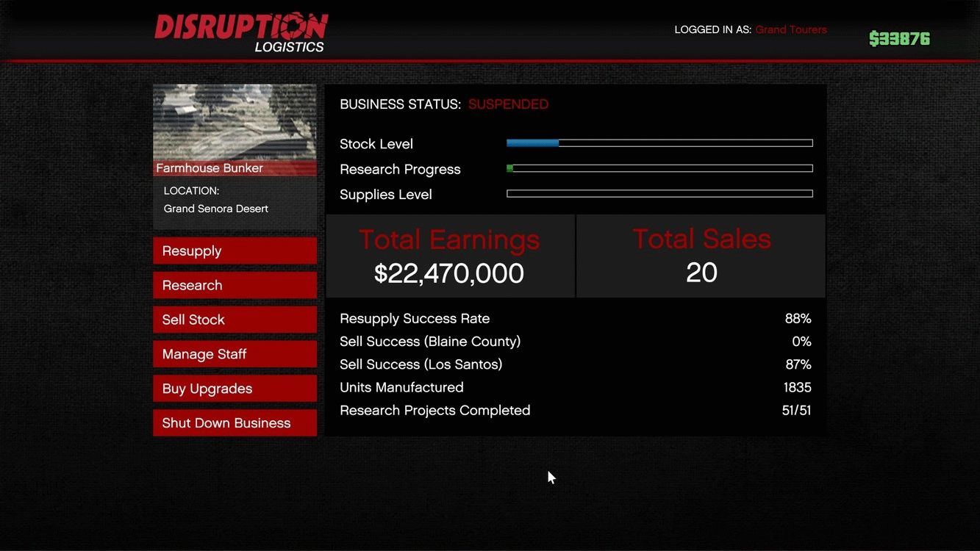The height and width of the screenshot is (551, 980).
Task: Click the Total Earnings panel
Action: coord(450,256)
